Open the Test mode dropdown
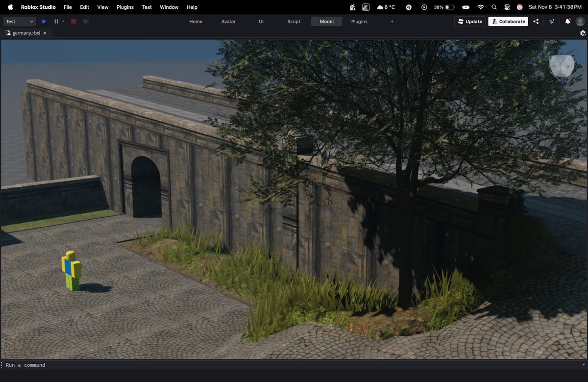Image resolution: width=588 pixels, height=382 pixels. 20,22
